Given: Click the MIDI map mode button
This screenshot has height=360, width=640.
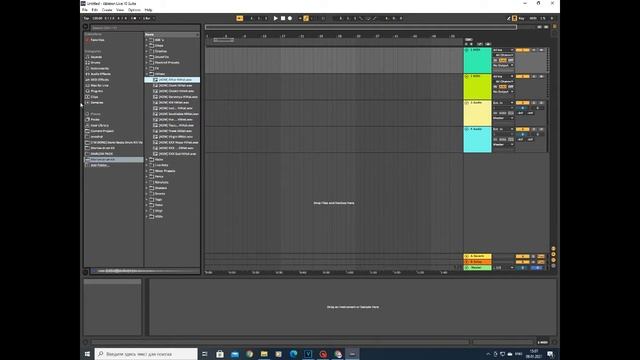Looking at the screenshot, I should coord(533,18).
